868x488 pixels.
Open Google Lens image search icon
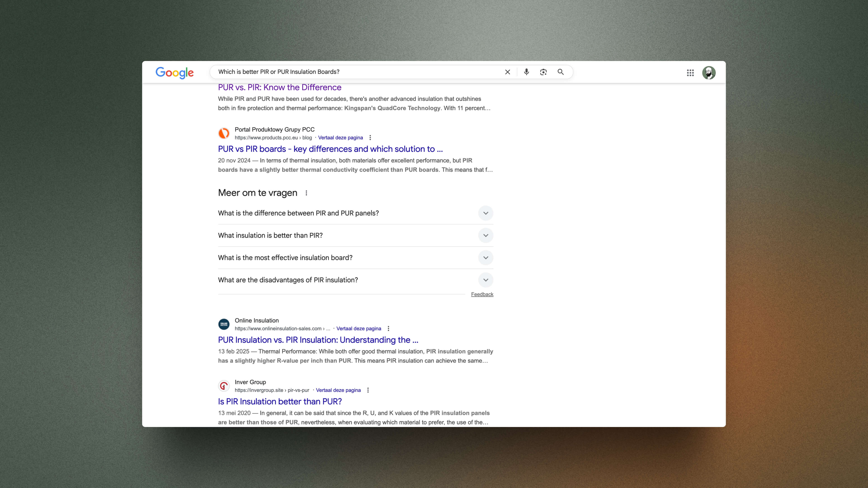[x=543, y=72]
